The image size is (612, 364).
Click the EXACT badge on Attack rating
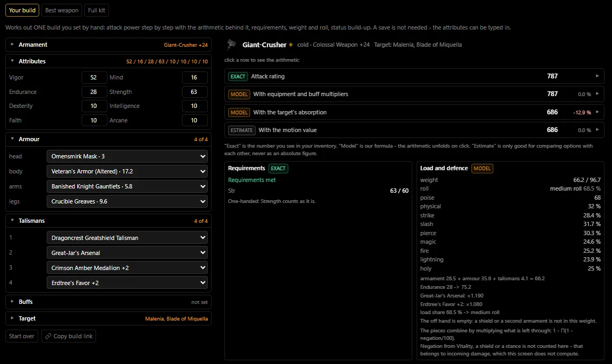click(238, 76)
